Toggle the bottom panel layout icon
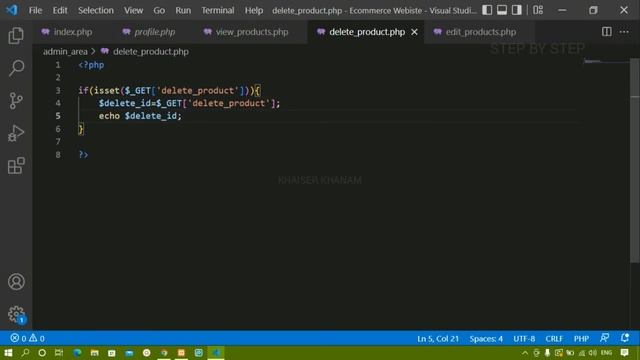Image resolution: width=640 pixels, height=360 pixels. (502, 10)
